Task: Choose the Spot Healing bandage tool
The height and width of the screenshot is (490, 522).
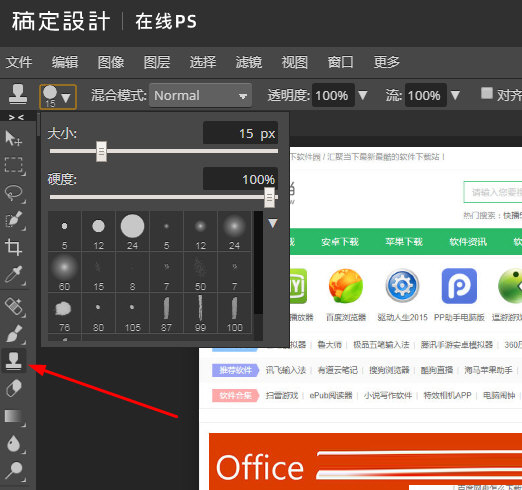Action: click(14, 307)
